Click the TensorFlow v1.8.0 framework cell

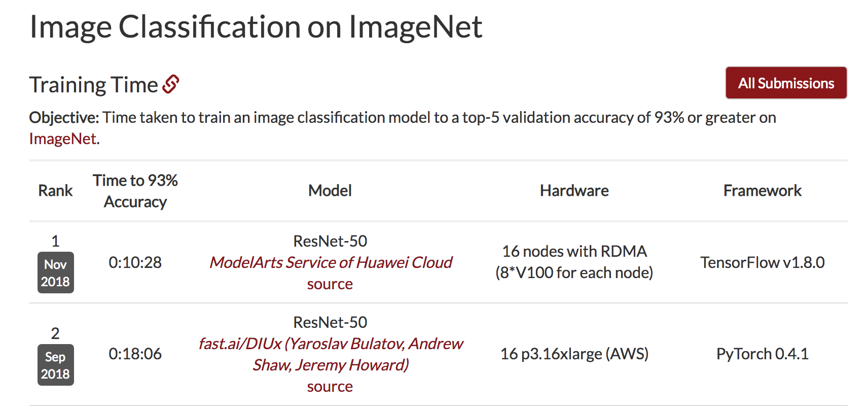click(763, 262)
